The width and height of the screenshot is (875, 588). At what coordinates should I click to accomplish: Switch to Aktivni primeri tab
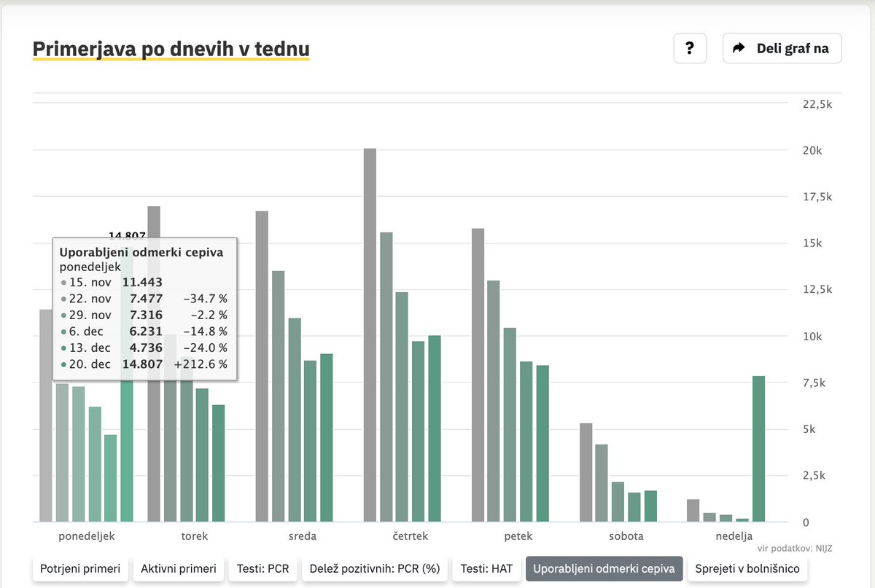click(x=179, y=569)
